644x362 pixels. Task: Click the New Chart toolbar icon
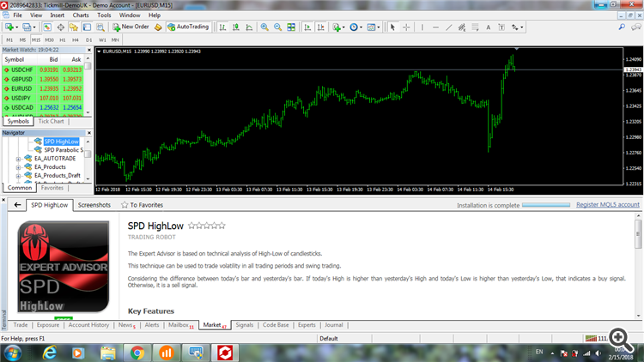pos(9,27)
